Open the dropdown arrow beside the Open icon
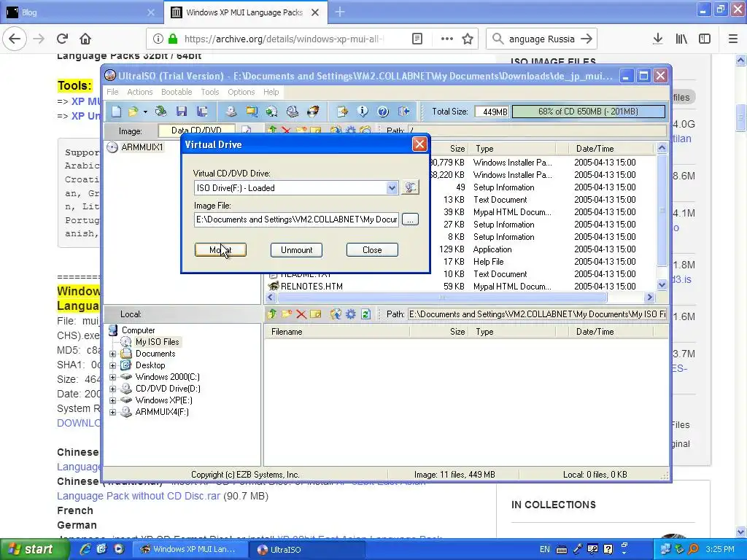The image size is (747, 560). coord(145,112)
